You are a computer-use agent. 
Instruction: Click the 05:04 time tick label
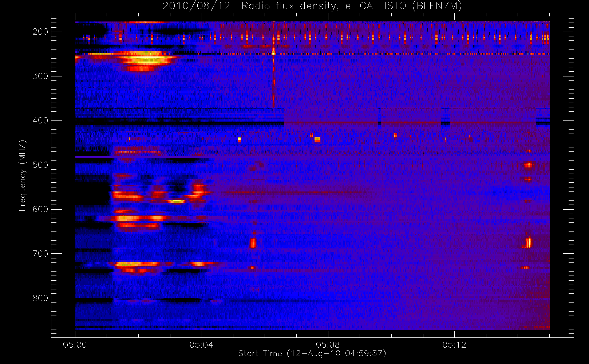pyautogui.click(x=201, y=345)
